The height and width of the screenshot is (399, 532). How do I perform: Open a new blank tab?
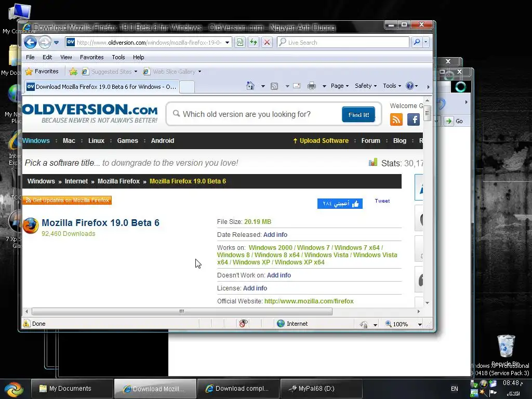[187, 87]
